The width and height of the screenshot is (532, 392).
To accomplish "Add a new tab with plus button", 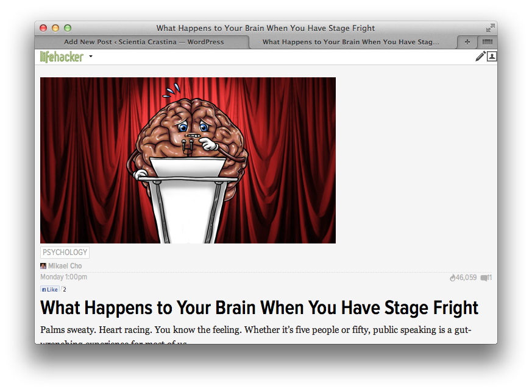I will (x=467, y=42).
